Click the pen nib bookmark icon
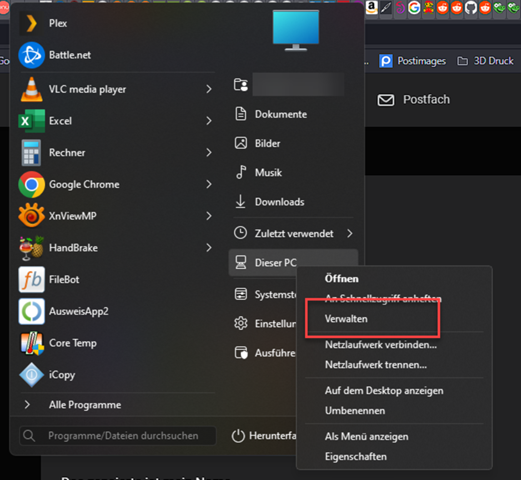 pos(386,7)
